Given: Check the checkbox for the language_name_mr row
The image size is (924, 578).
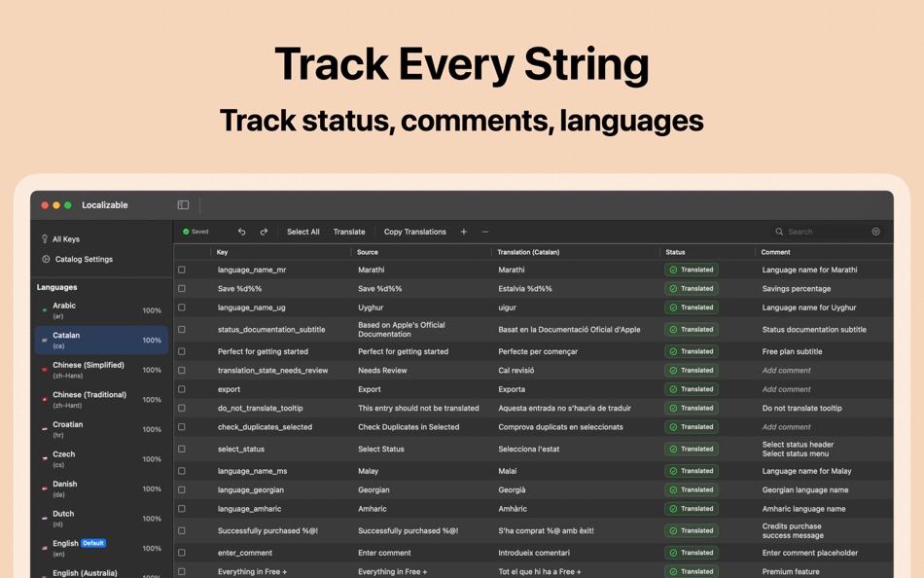Looking at the screenshot, I should (180, 270).
